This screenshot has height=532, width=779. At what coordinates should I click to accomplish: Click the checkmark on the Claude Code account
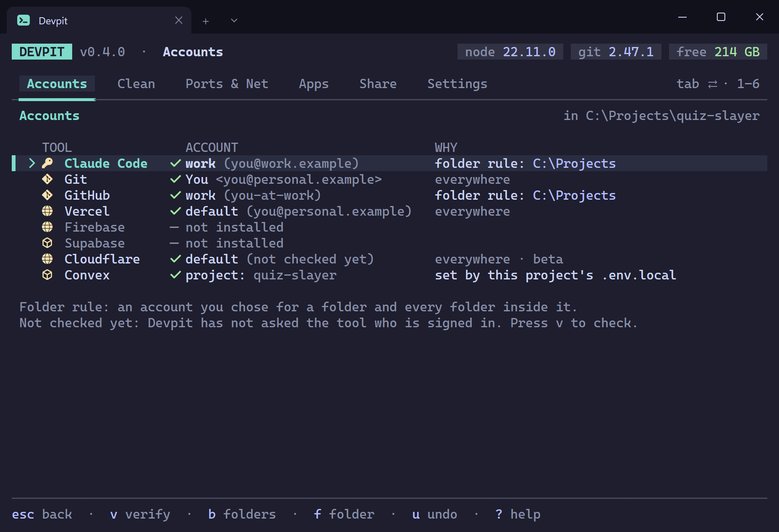click(175, 163)
